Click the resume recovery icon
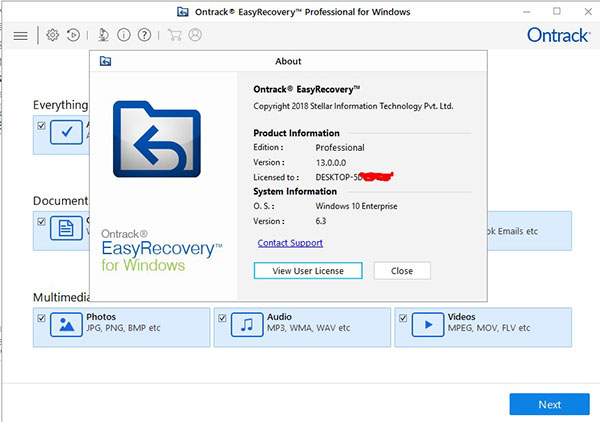 [x=73, y=35]
